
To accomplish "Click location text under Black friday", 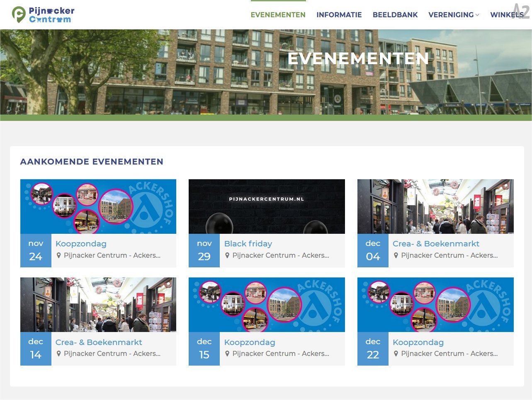I will (281, 255).
